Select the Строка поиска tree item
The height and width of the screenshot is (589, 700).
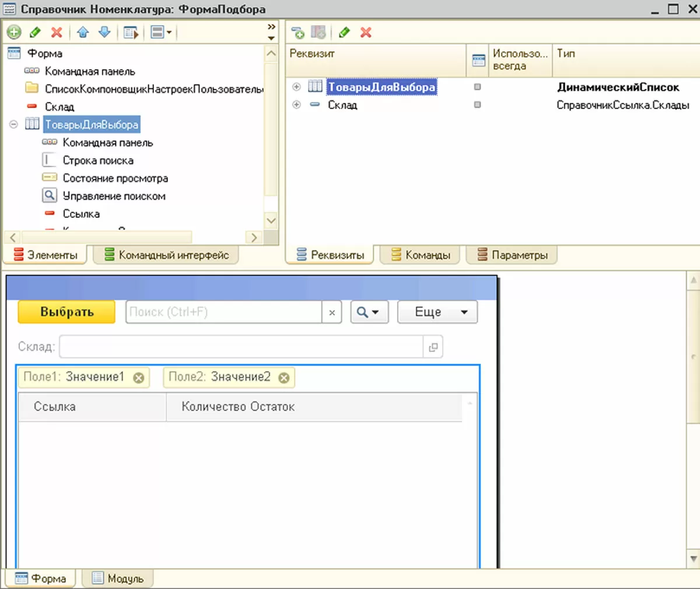(x=98, y=160)
